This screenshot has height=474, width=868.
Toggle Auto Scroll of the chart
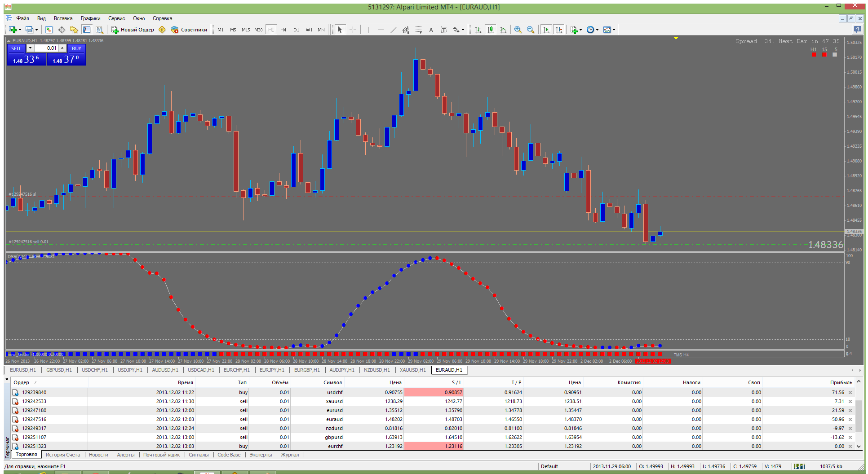pos(546,30)
